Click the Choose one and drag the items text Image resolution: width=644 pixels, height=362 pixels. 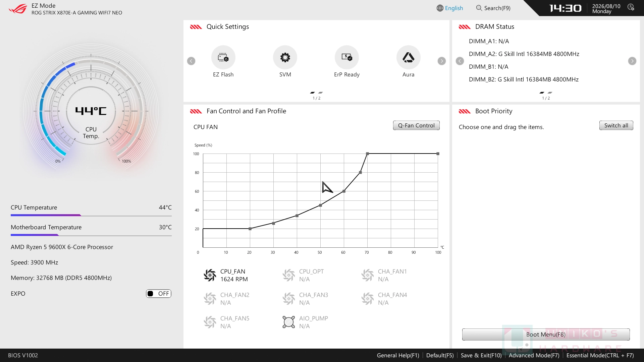(x=501, y=127)
